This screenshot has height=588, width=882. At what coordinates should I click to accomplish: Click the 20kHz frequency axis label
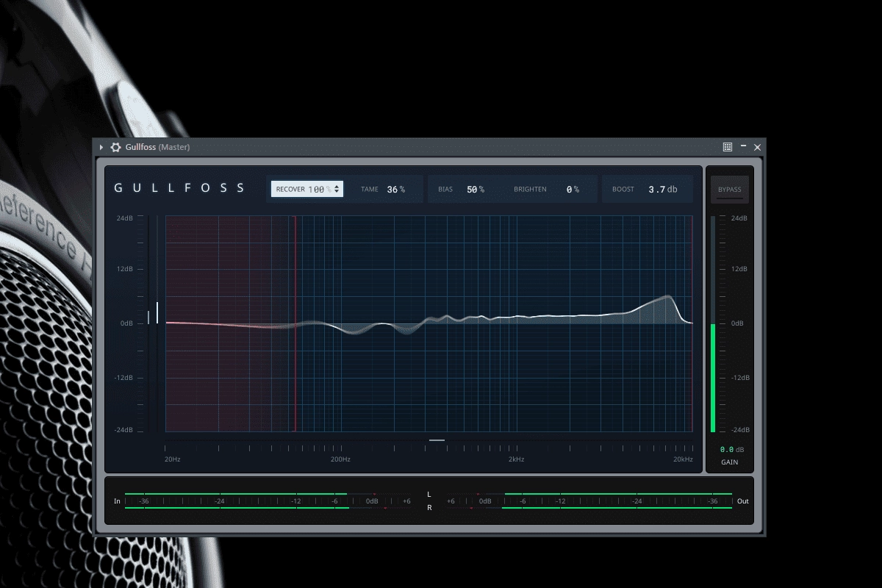pyautogui.click(x=684, y=459)
